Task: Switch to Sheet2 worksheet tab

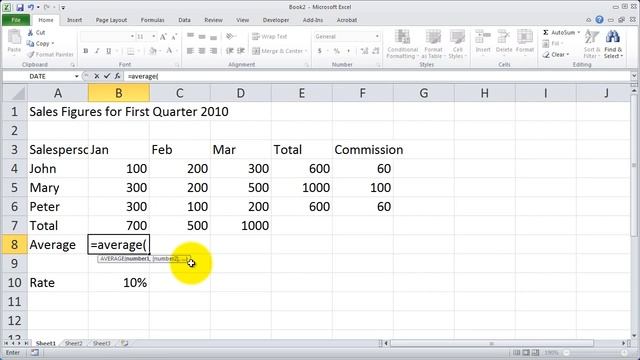Action: pos(73,343)
